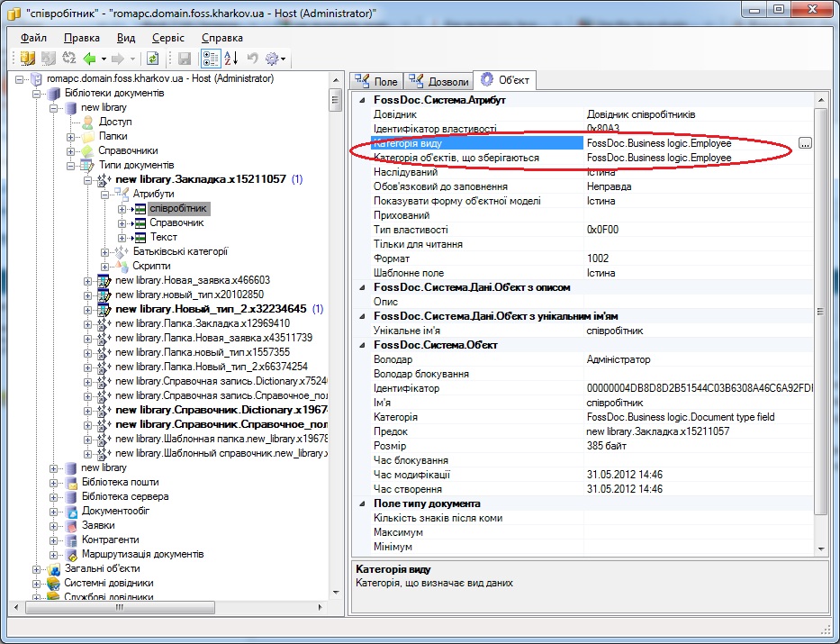Switch to the Дозволи tab

point(438,81)
